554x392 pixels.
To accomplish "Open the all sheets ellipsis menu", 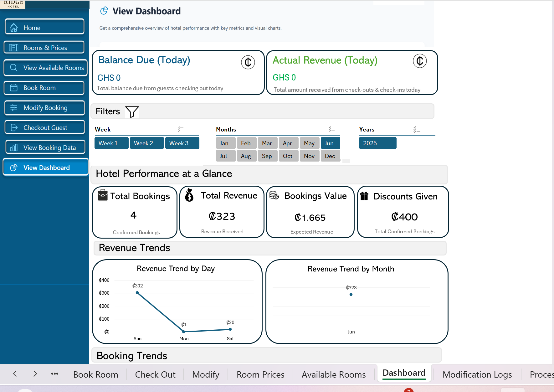I will 55,374.
